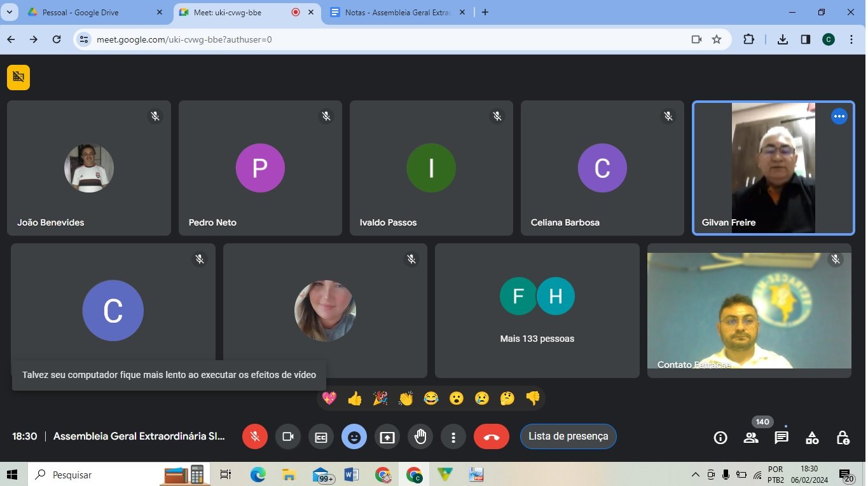Open the chat with everyone panel

pyautogui.click(x=782, y=437)
